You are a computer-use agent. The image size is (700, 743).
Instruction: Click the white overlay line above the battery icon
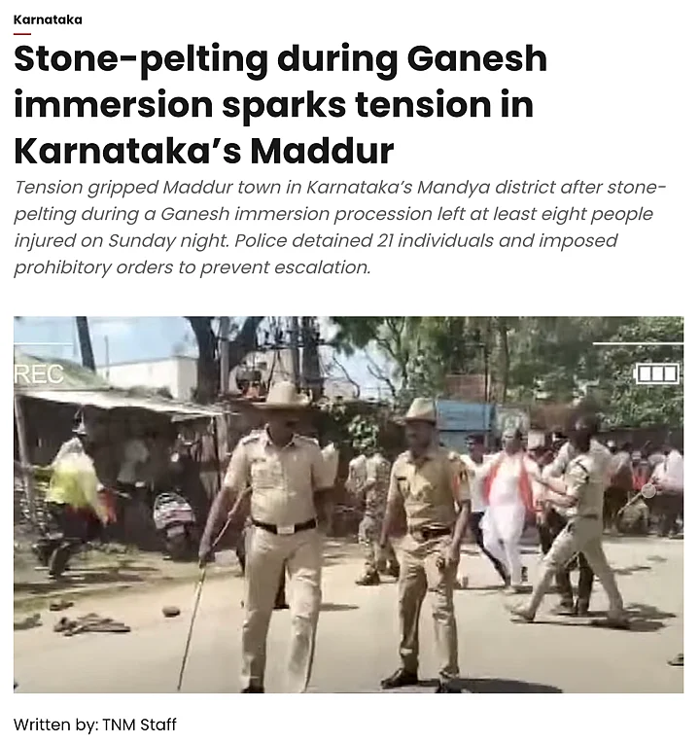[638, 342]
